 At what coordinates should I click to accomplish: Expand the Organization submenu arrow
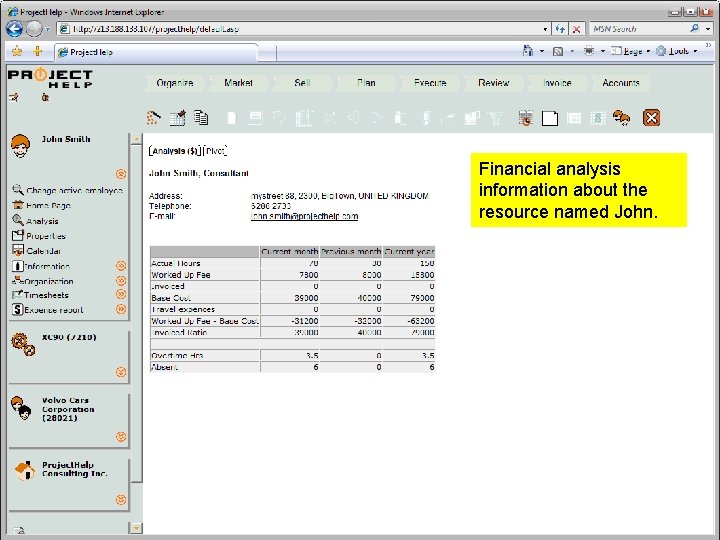click(121, 281)
